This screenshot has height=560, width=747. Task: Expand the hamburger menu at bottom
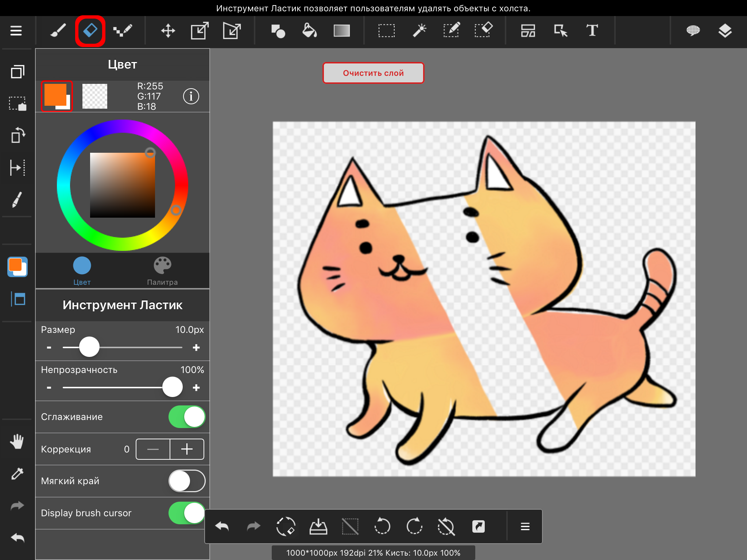(x=525, y=526)
